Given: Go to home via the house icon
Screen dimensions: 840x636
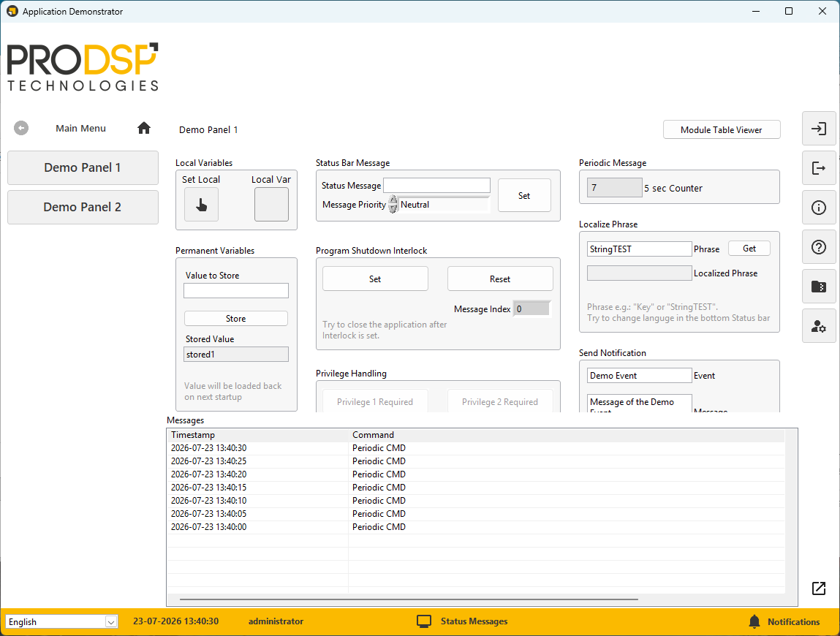Looking at the screenshot, I should [143, 128].
